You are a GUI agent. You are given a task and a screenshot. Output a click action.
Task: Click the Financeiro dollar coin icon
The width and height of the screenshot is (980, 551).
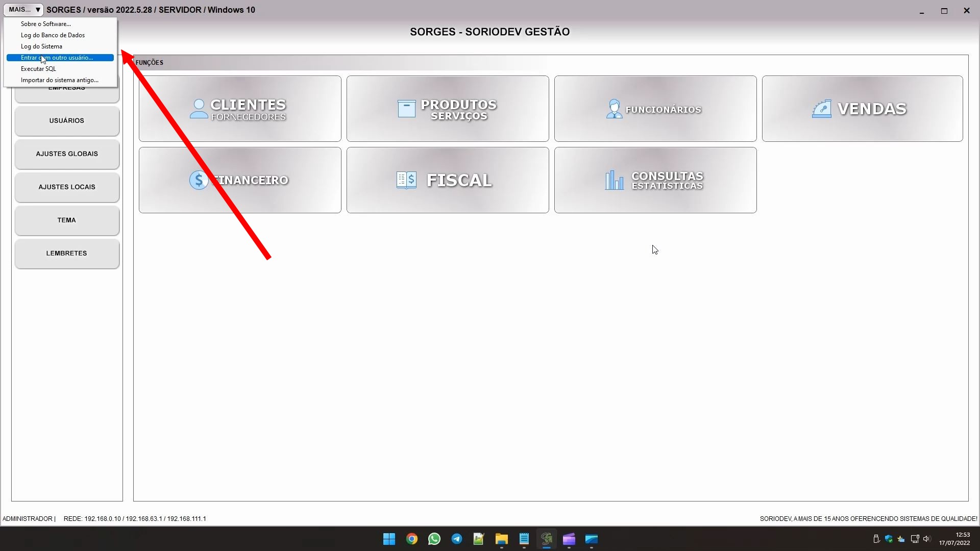(198, 180)
